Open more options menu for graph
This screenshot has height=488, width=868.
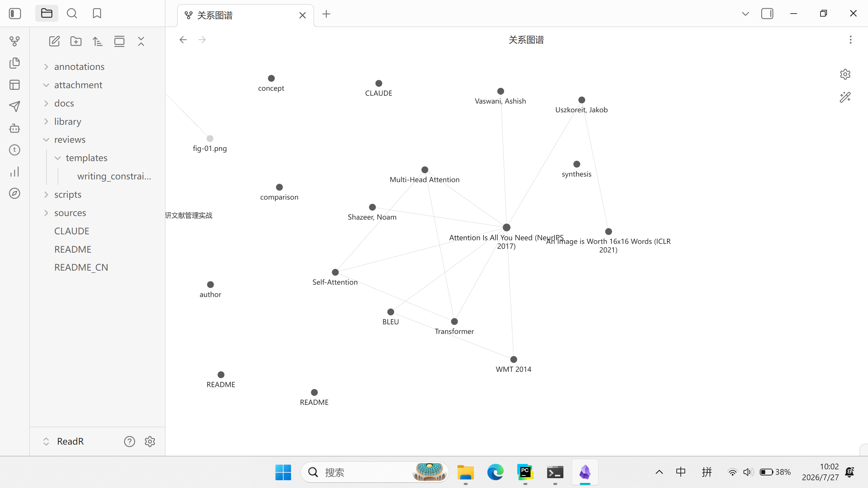coord(850,40)
